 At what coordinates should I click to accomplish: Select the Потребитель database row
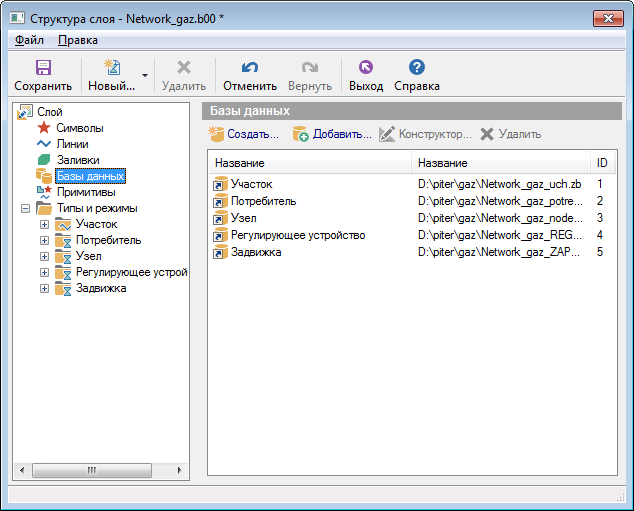point(263,201)
